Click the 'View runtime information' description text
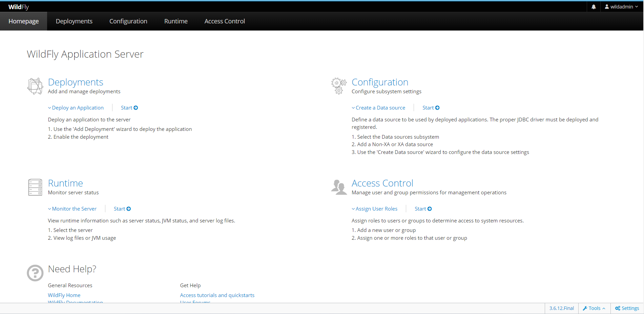The image size is (644, 314). (x=142, y=221)
